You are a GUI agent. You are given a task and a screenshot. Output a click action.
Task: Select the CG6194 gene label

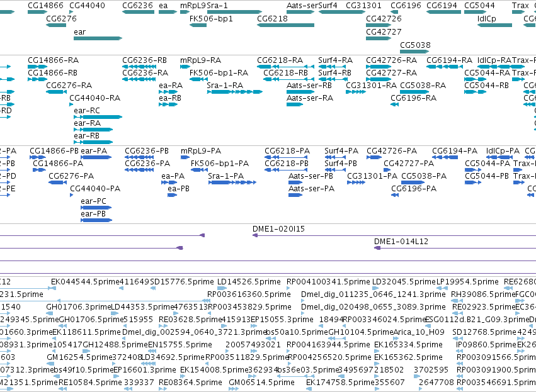click(x=442, y=6)
